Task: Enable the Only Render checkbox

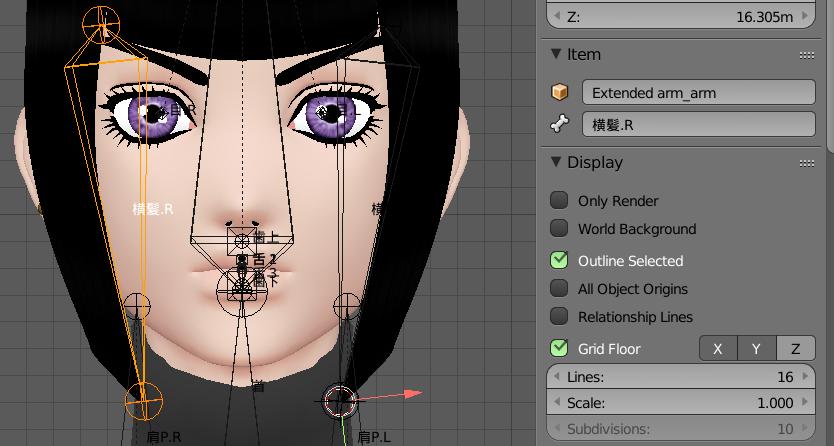Action: (x=559, y=200)
